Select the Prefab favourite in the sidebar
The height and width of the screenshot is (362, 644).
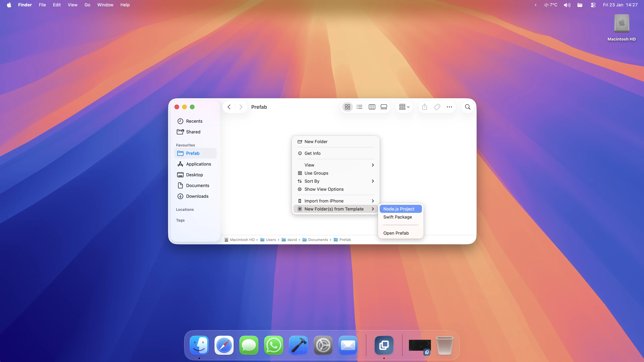(193, 153)
